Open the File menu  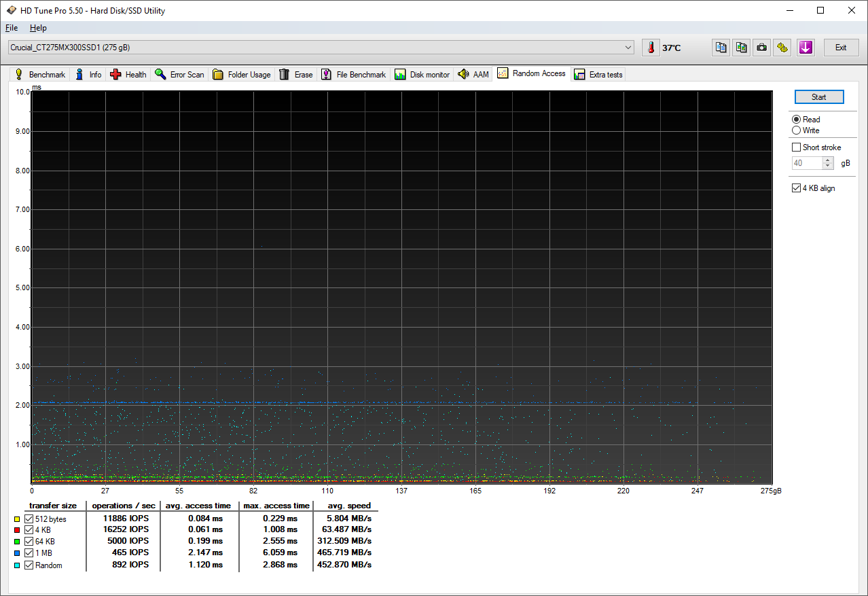(12, 28)
